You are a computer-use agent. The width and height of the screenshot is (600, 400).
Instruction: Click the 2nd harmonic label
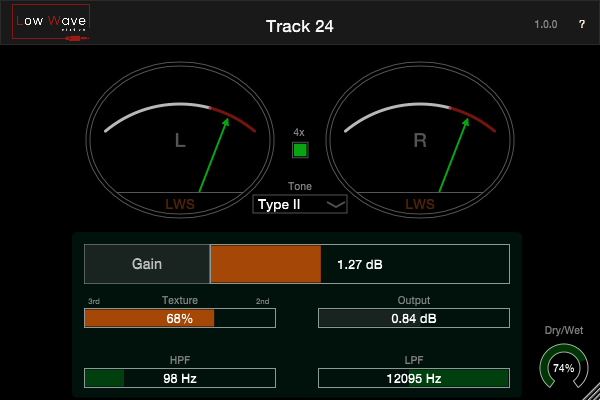coord(262,301)
